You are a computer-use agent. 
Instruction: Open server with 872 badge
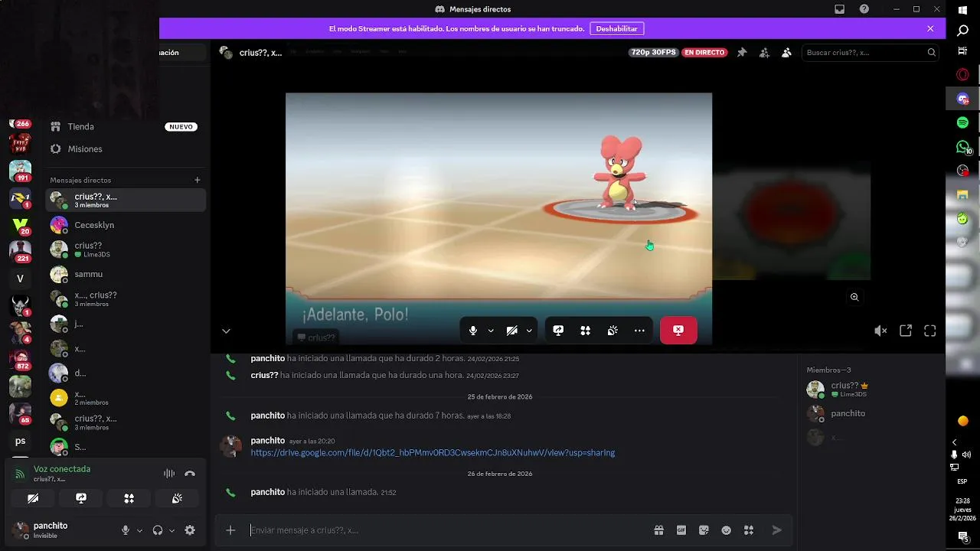point(20,358)
